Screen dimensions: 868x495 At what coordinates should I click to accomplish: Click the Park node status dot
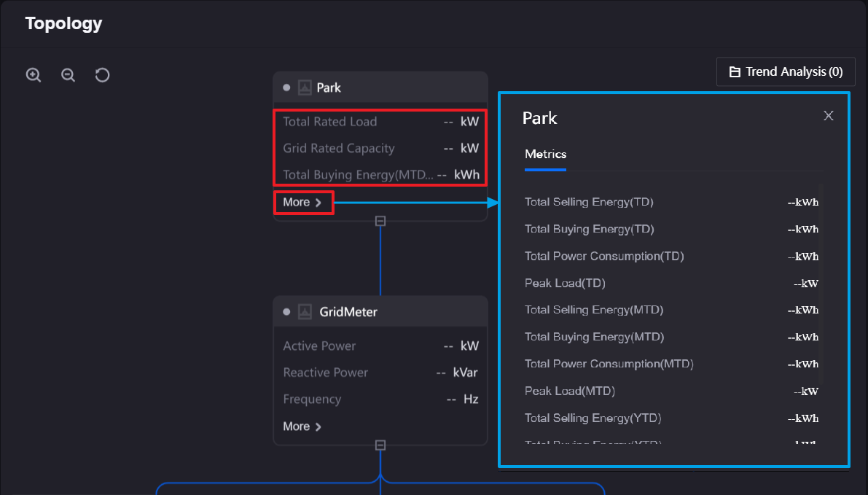tap(286, 87)
